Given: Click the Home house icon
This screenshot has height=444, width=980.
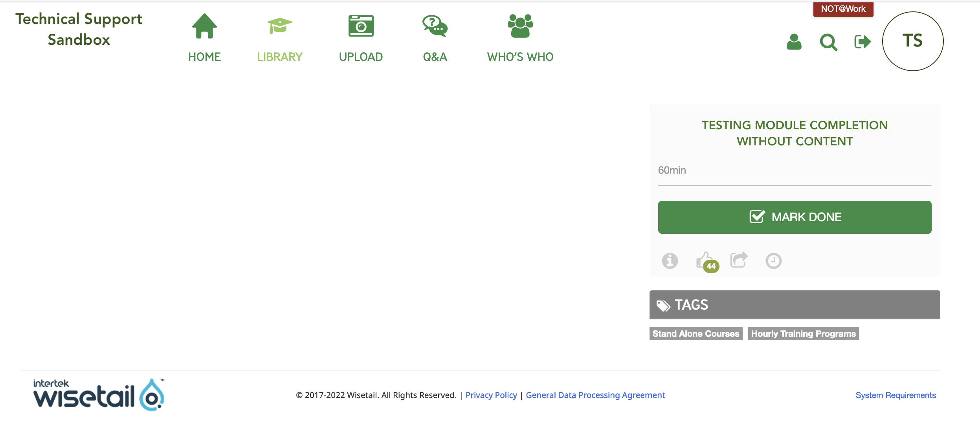Looking at the screenshot, I should click(x=204, y=26).
